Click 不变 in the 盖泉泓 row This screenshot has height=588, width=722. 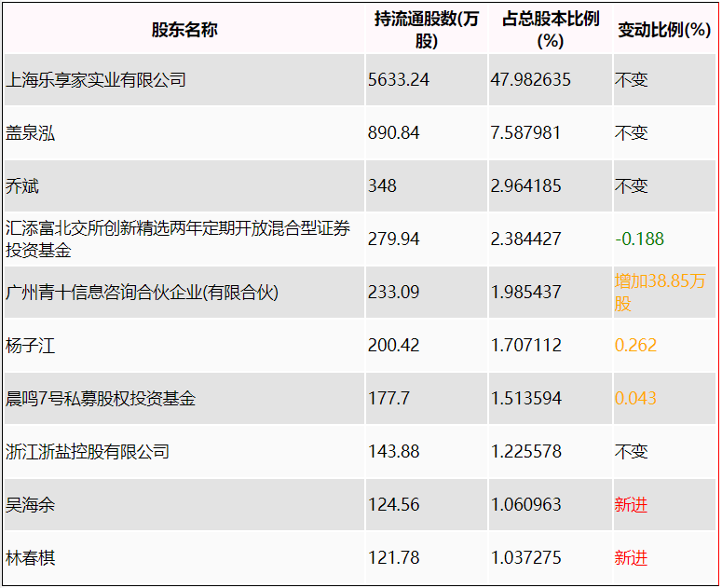pyautogui.click(x=632, y=133)
